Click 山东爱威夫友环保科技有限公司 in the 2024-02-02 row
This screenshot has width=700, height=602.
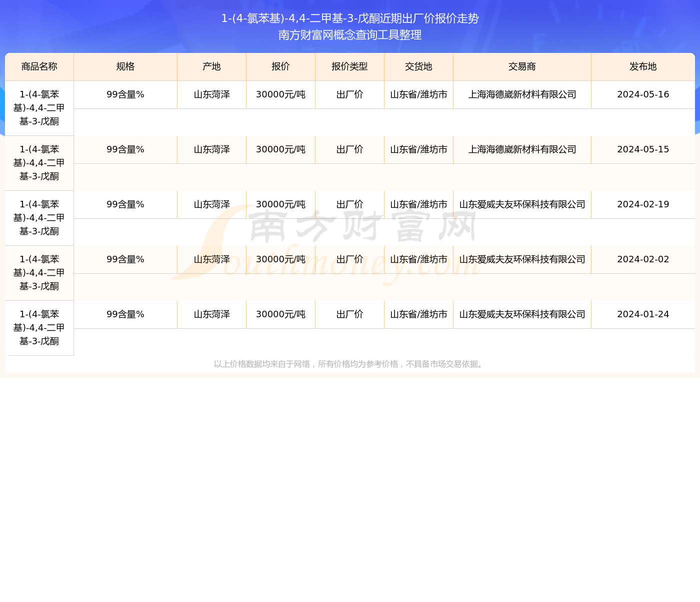[x=522, y=259]
